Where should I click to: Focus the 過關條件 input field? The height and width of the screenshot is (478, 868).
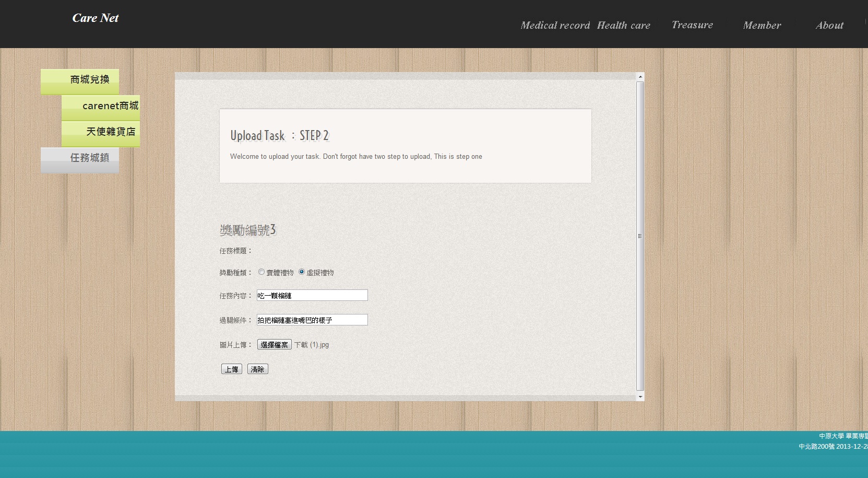point(312,320)
